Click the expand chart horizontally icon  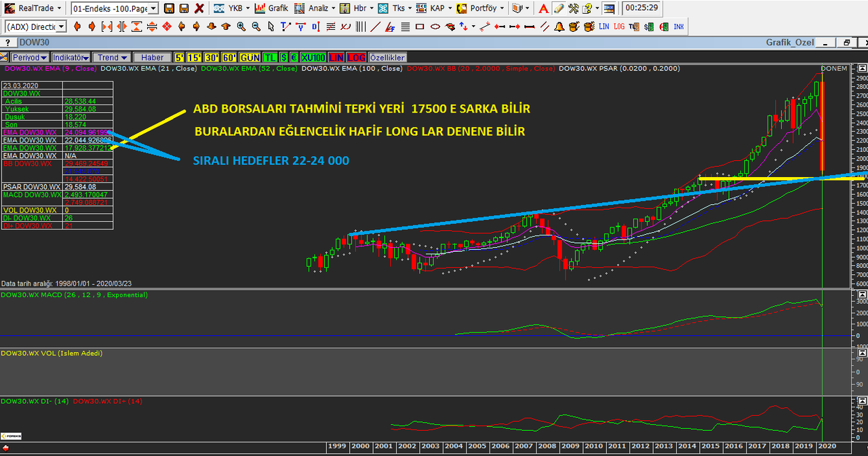(121, 26)
